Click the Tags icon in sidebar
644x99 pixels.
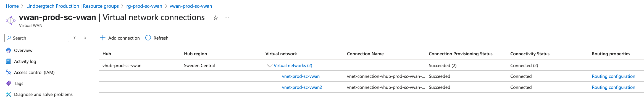pos(9,83)
